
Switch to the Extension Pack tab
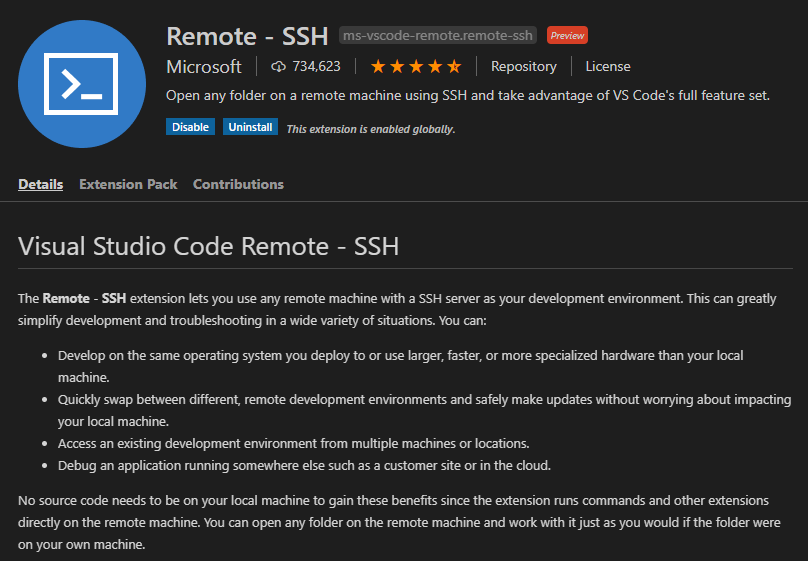(128, 184)
